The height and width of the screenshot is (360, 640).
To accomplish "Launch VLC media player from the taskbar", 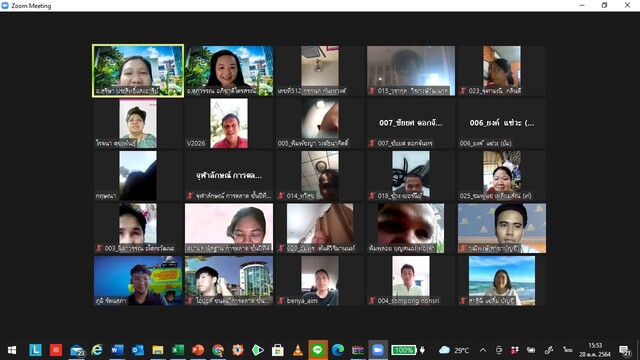I will coord(298,350).
